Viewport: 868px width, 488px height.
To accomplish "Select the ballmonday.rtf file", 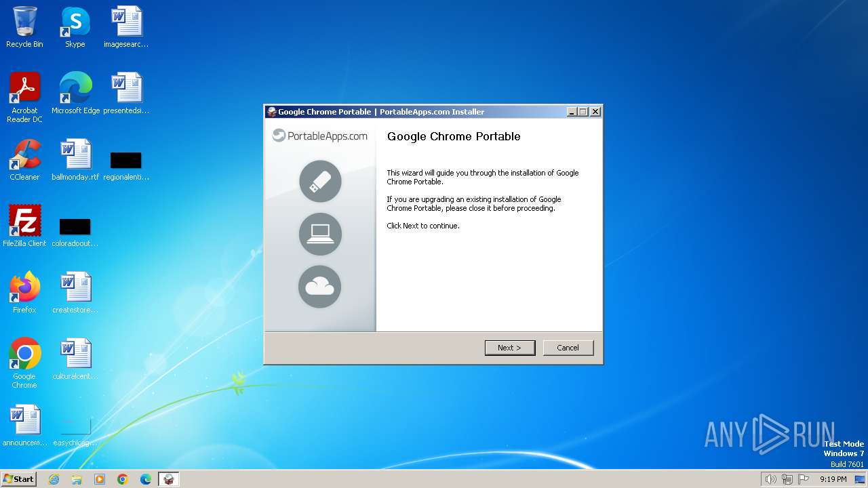I will coord(75,160).
